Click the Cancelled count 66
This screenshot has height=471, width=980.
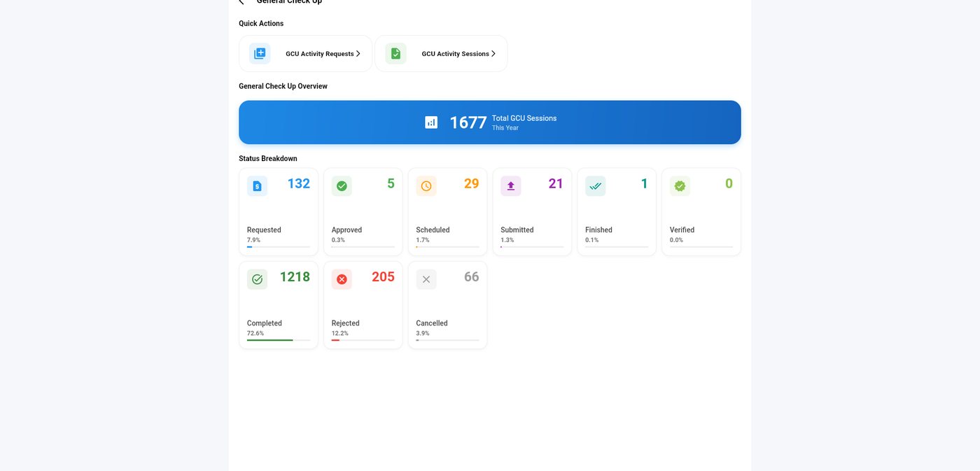point(472,276)
